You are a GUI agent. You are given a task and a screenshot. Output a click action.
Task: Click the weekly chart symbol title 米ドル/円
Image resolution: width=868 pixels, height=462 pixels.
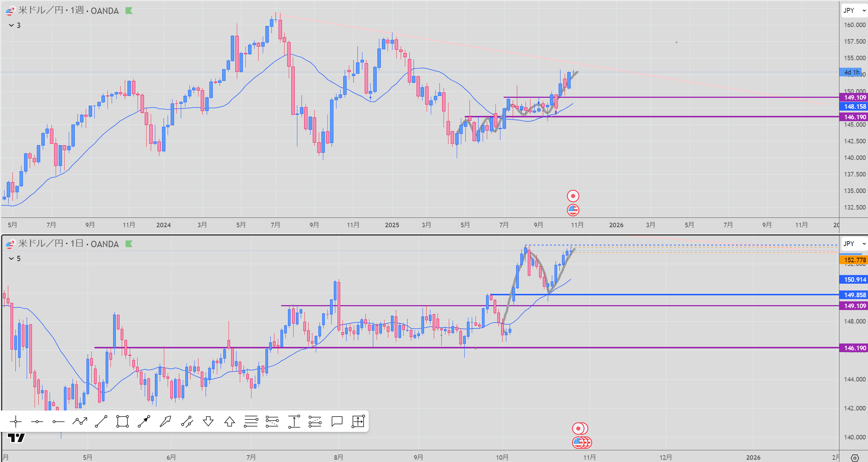pos(41,11)
